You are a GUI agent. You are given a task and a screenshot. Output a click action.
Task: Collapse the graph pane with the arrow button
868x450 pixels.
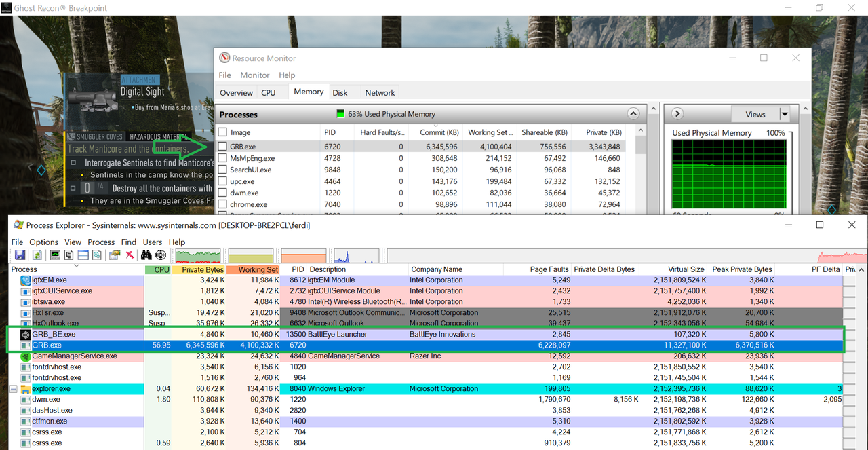[677, 114]
